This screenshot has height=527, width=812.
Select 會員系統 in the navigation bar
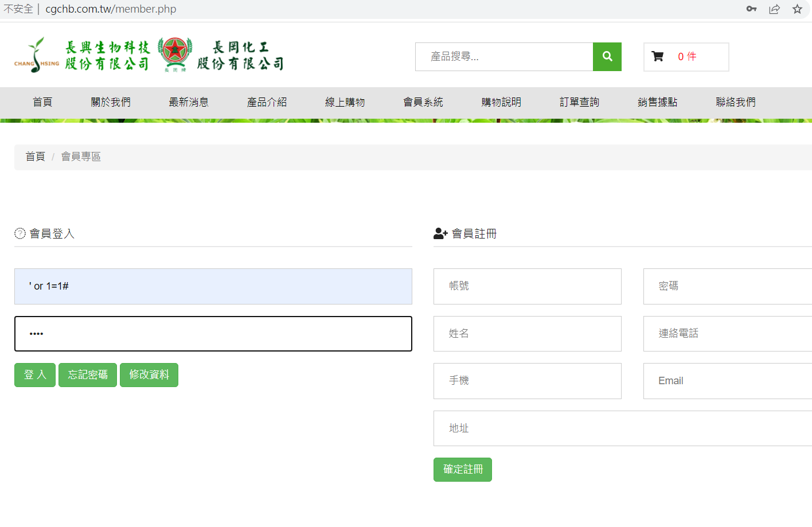(423, 102)
